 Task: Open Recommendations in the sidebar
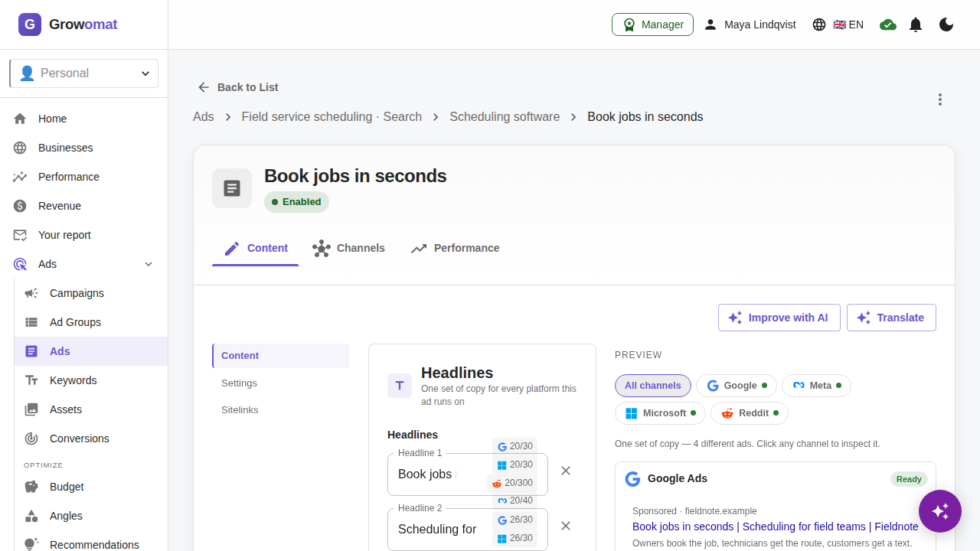click(x=91, y=545)
